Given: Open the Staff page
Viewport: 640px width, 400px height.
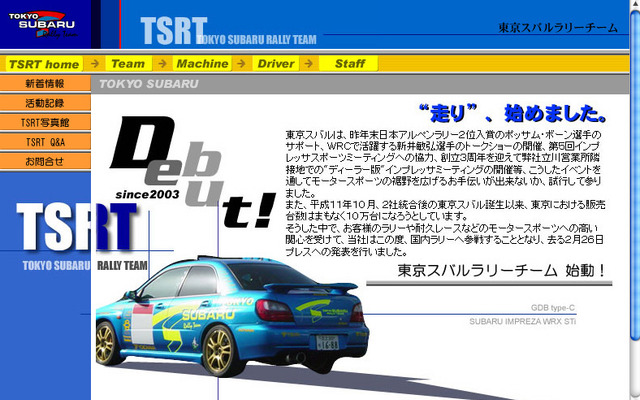Looking at the screenshot, I should tap(349, 64).
